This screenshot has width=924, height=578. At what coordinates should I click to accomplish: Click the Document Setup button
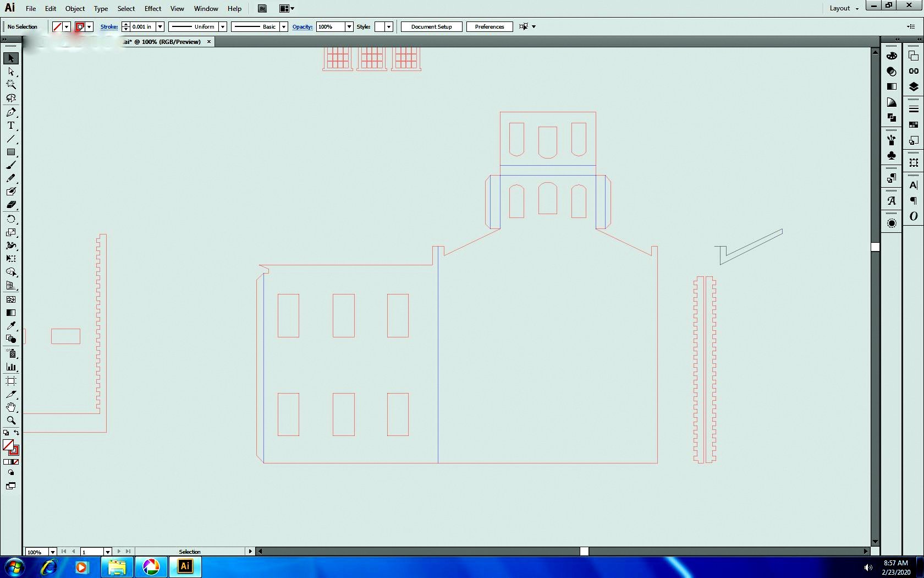tap(432, 26)
